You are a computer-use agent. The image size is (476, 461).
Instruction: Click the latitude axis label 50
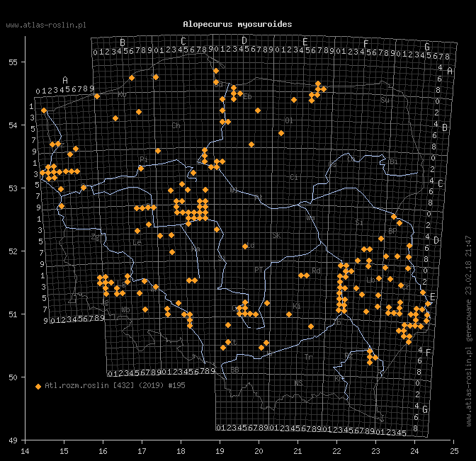coord(13,377)
